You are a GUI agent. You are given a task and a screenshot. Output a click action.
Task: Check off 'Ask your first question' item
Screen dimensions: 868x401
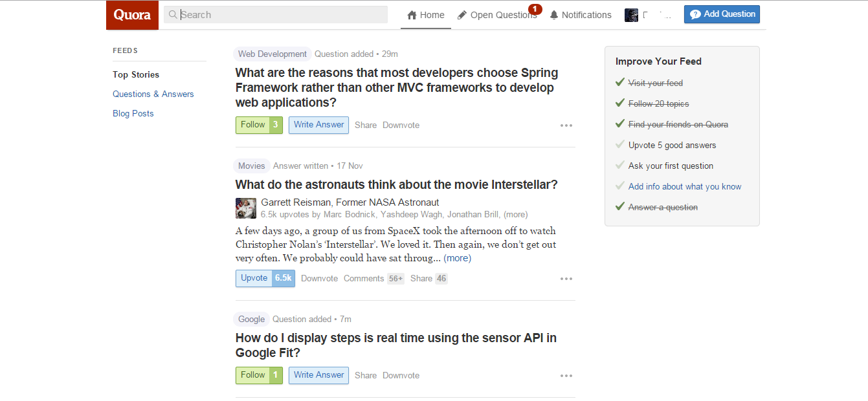(x=620, y=166)
